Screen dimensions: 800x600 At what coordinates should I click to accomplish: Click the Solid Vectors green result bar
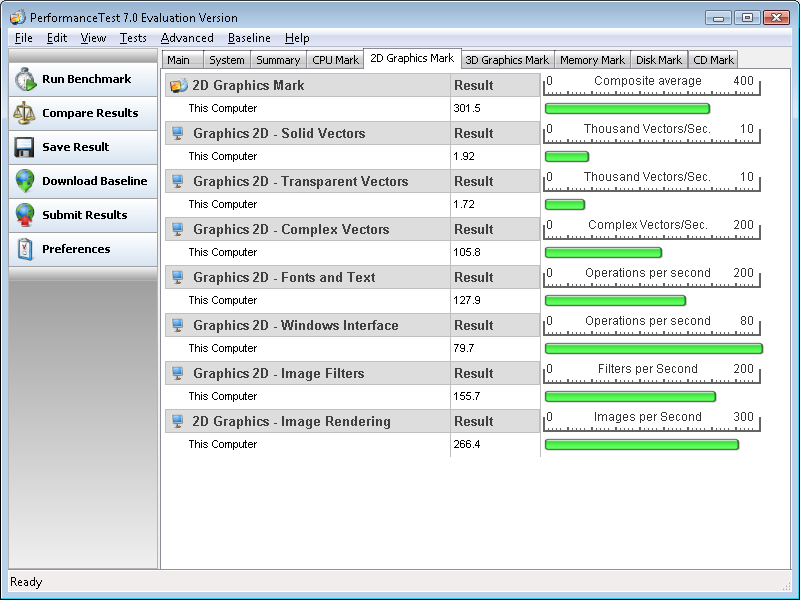(567, 157)
